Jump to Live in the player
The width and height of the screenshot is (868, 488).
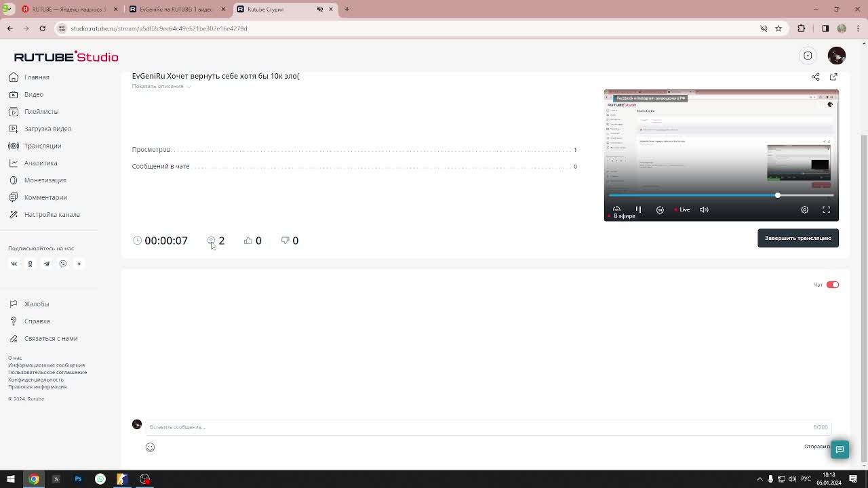[682, 209]
